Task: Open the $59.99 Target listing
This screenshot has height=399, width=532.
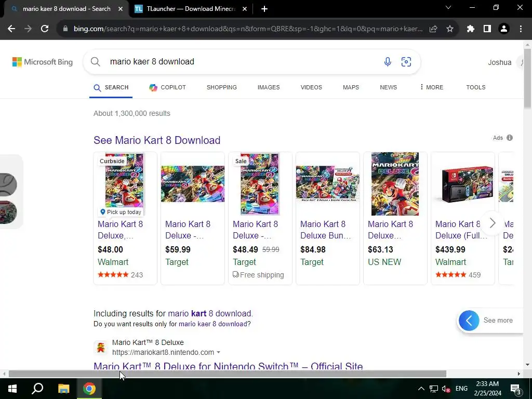Action: 192,219
